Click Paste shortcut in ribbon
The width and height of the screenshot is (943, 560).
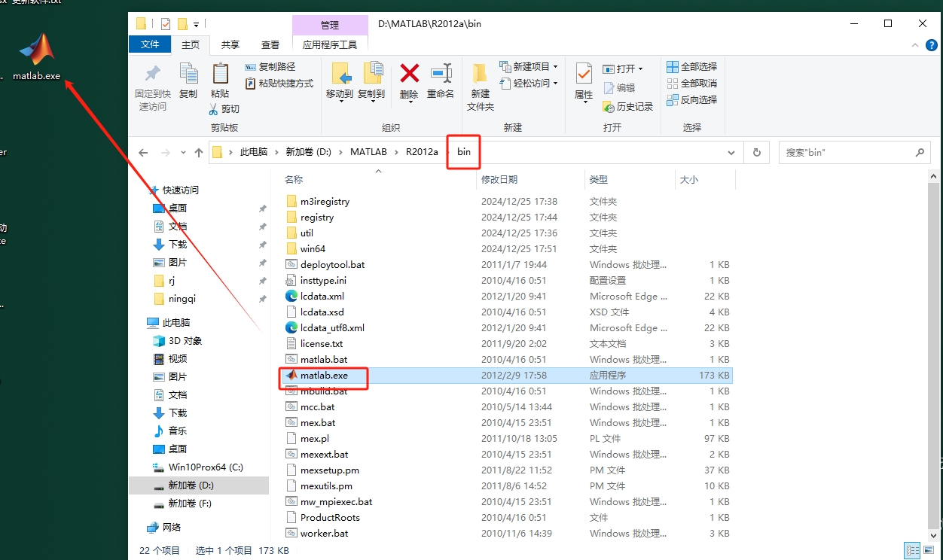tap(279, 84)
